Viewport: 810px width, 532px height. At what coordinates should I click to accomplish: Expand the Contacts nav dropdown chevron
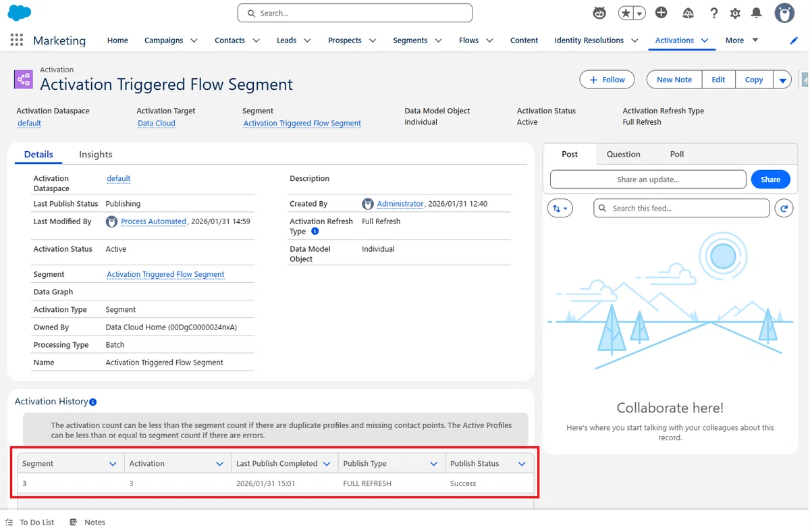pos(256,41)
